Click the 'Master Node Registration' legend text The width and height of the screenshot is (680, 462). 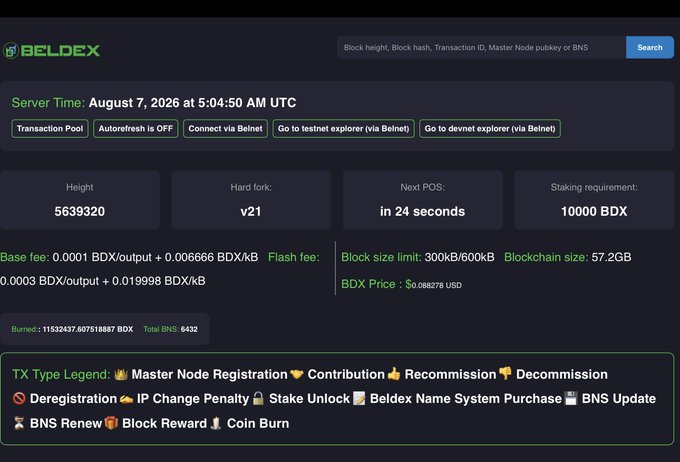point(209,374)
